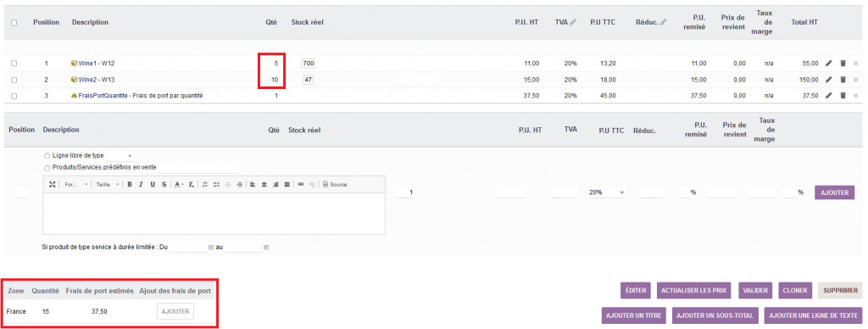Toggle bold formatting in the editor

[130, 185]
